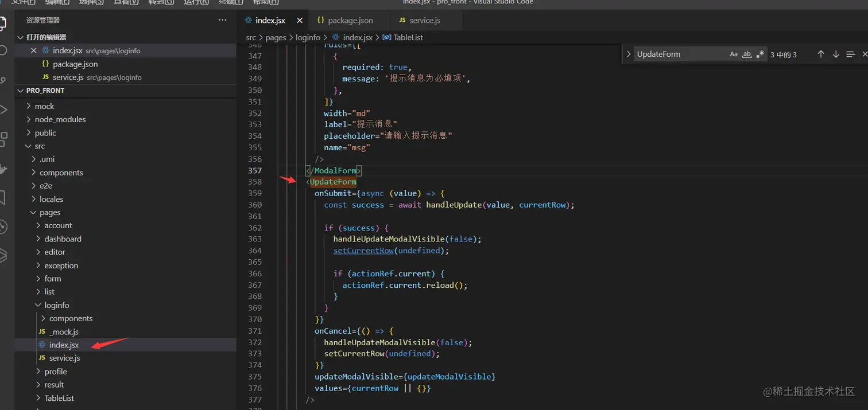868x410 pixels.
Task: Expand the public folder
Action: [x=45, y=132]
